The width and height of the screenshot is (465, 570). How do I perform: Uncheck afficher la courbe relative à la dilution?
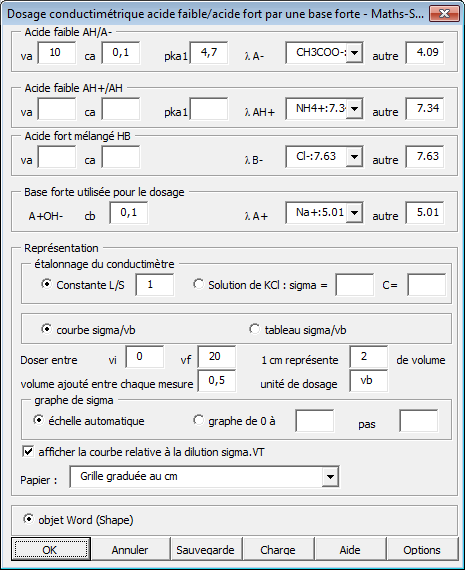coord(28,451)
